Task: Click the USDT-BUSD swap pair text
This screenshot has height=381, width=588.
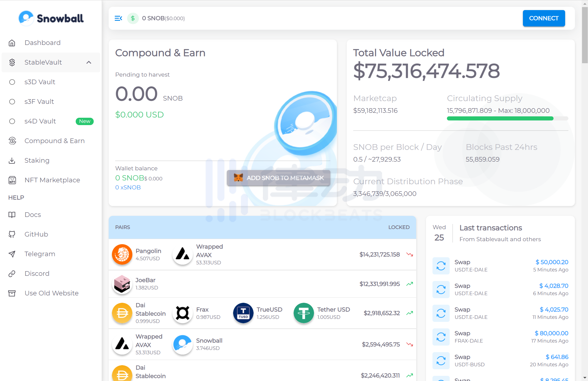Action: click(x=470, y=365)
